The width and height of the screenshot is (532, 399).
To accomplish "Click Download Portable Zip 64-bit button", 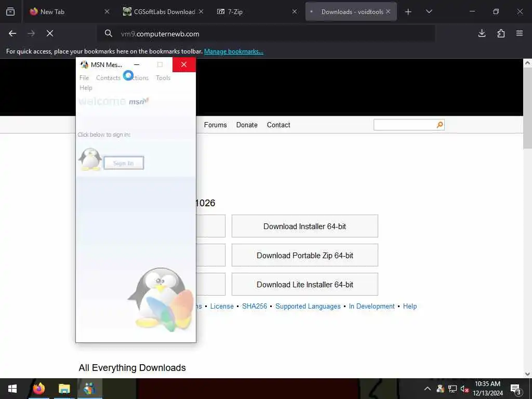I will click(x=304, y=255).
